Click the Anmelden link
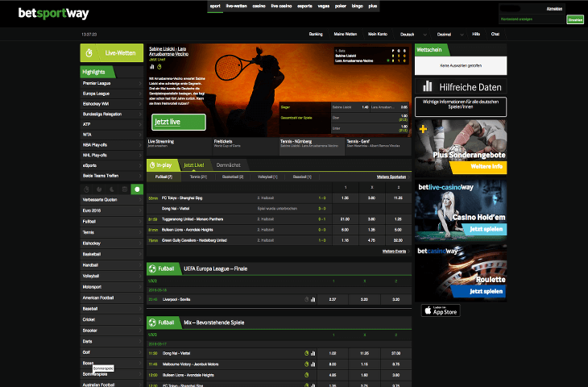Image resolution: width=588 pixels, height=387 pixels. 554,9
